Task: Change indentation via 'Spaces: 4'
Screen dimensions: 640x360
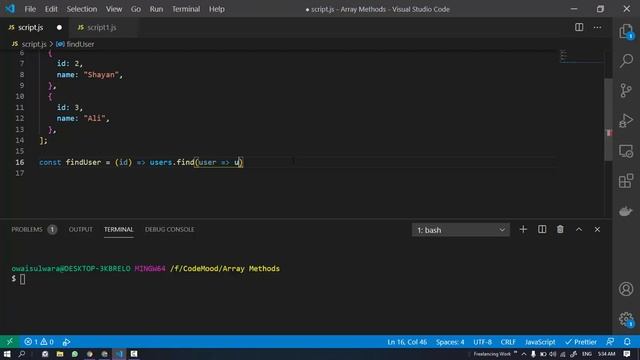Action: (450, 342)
